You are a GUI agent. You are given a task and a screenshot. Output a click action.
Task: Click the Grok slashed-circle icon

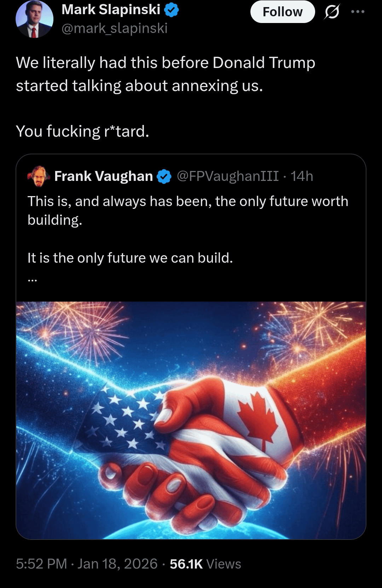pos(332,12)
